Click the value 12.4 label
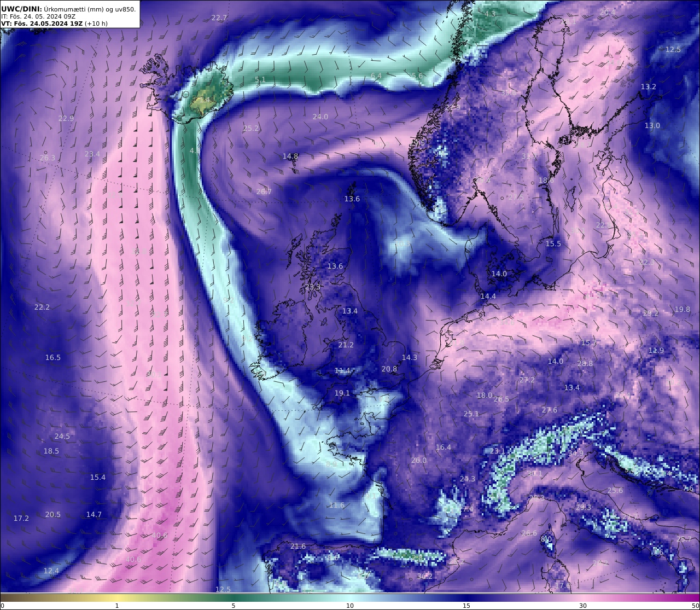 tap(51, 571)
